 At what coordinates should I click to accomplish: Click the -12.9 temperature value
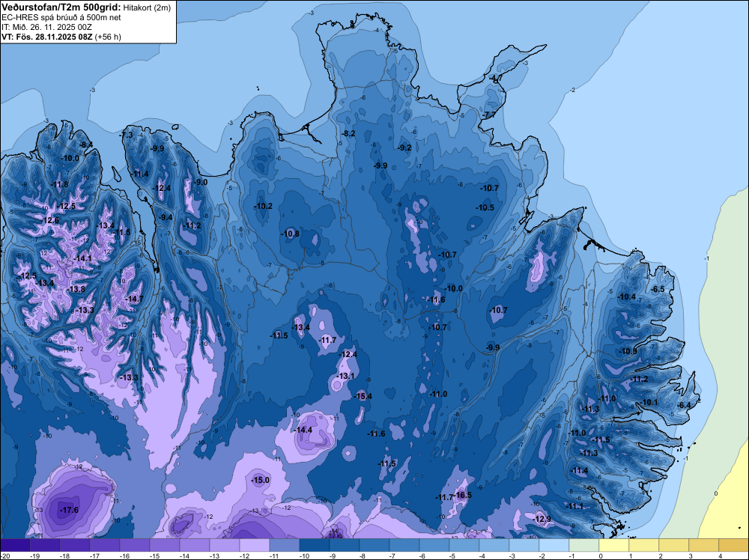(x=542, y=519)
